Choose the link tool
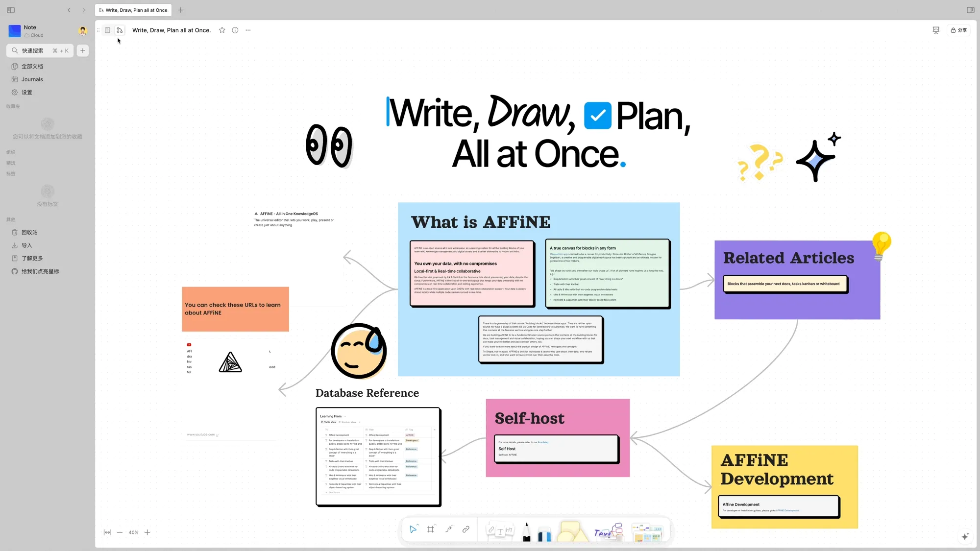This screenshot has height=551, width=980. pyautogui.click(x=466, y=529)
